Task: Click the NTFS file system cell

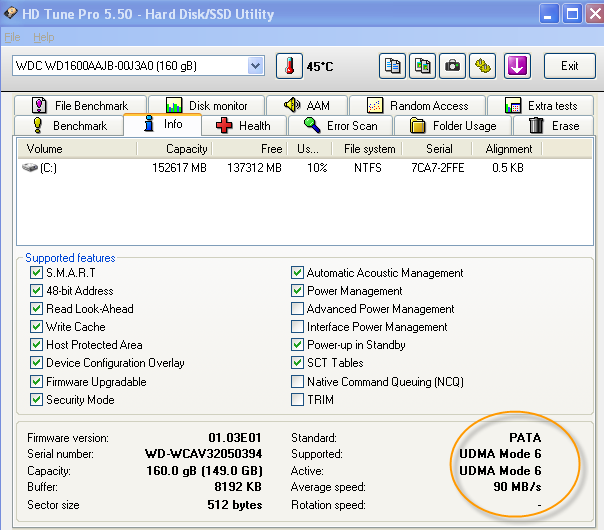Action: pyautogui.click(x=368, y=168)
